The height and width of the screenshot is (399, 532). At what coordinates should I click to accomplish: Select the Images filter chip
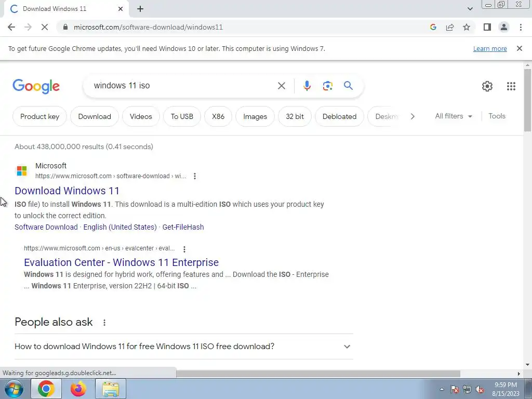pos(255,116)
